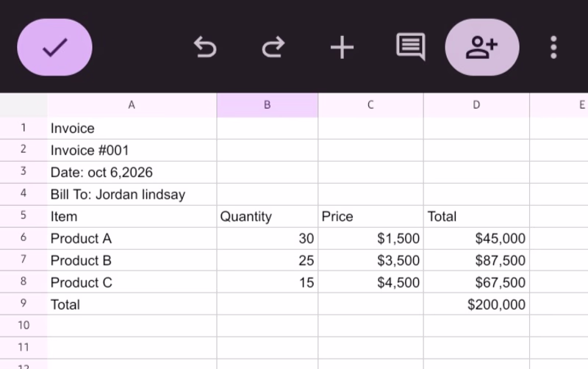Select cell "Date: oct 6,2026"
The width and height of the screenshot is (588, 369).
tap(132, 172)
